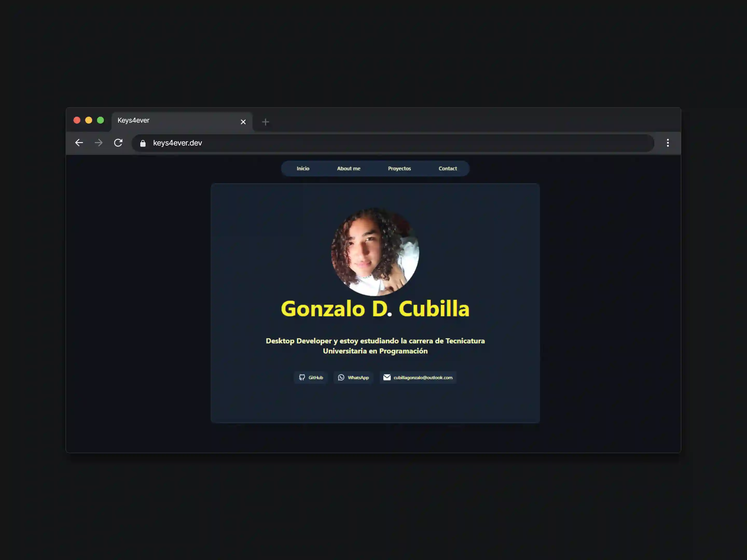Open the GitHub profile link

311,377
